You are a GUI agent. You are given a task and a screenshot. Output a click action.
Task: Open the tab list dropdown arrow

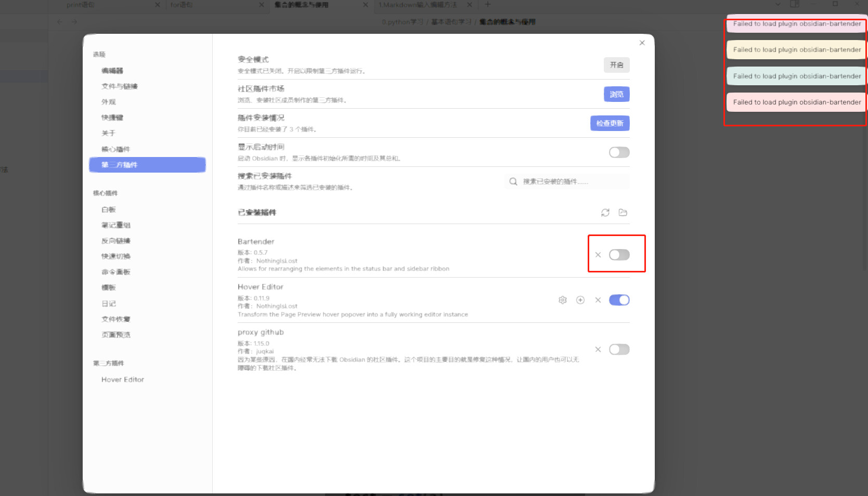click(x=778, y=5)
